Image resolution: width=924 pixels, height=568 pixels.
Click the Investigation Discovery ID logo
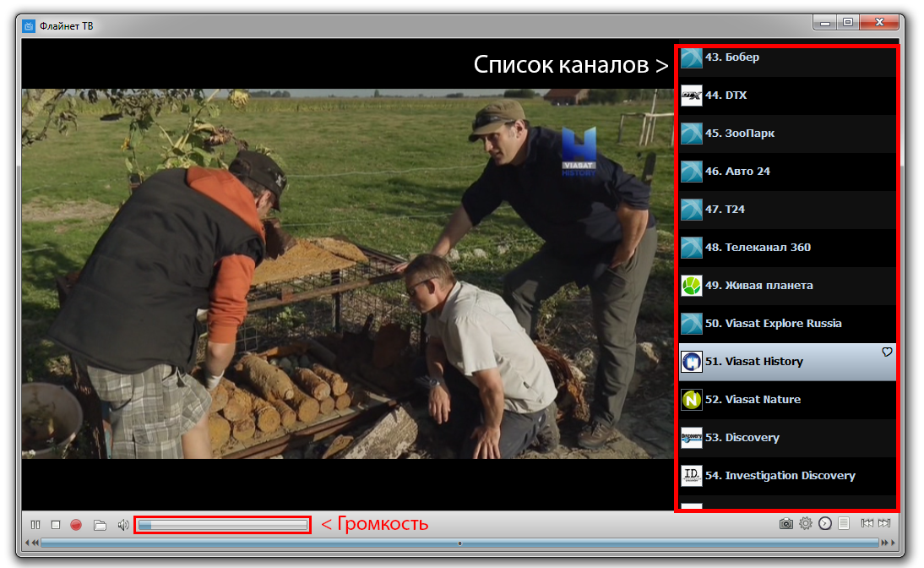(691, 475)
